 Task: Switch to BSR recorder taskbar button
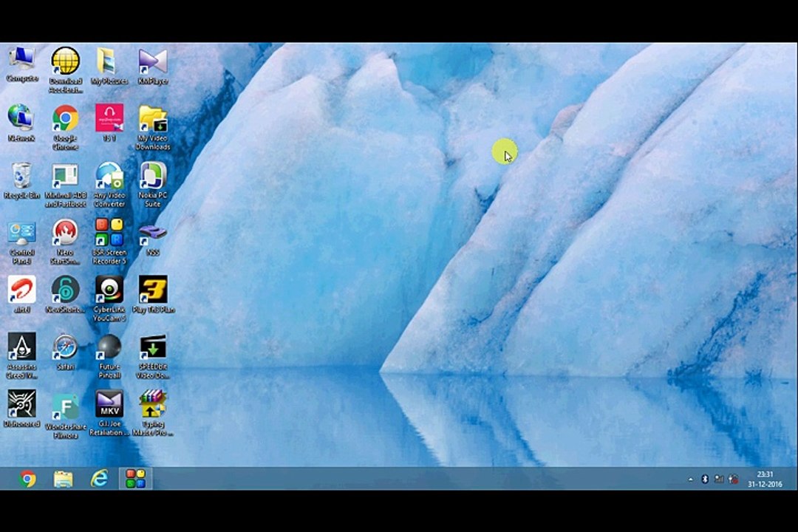pos(135,479)
